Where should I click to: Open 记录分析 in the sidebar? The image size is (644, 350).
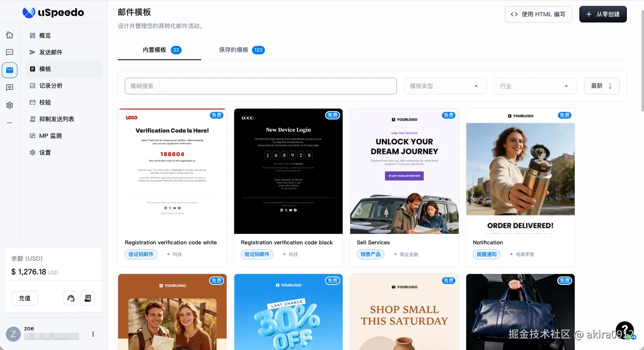[64, 86]
